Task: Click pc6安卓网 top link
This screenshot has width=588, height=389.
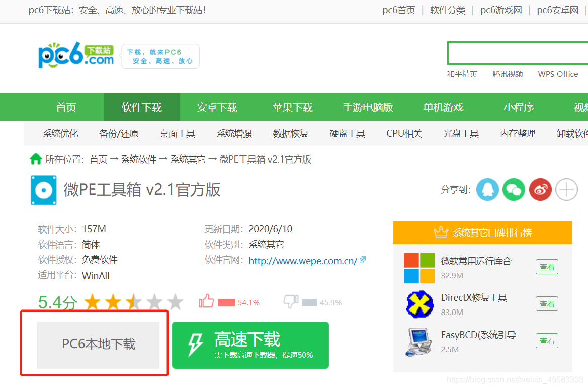Action: click(558, 10)
